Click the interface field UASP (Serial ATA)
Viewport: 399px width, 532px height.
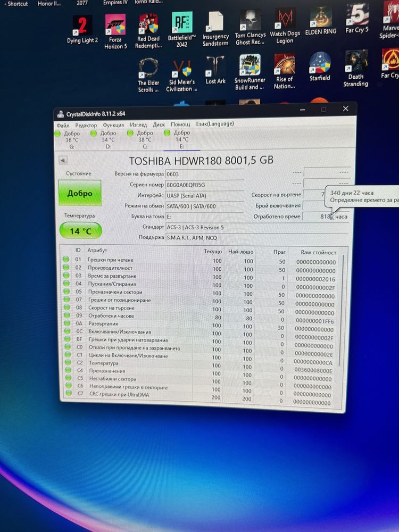pyautogui.click(x=205, y=196)
